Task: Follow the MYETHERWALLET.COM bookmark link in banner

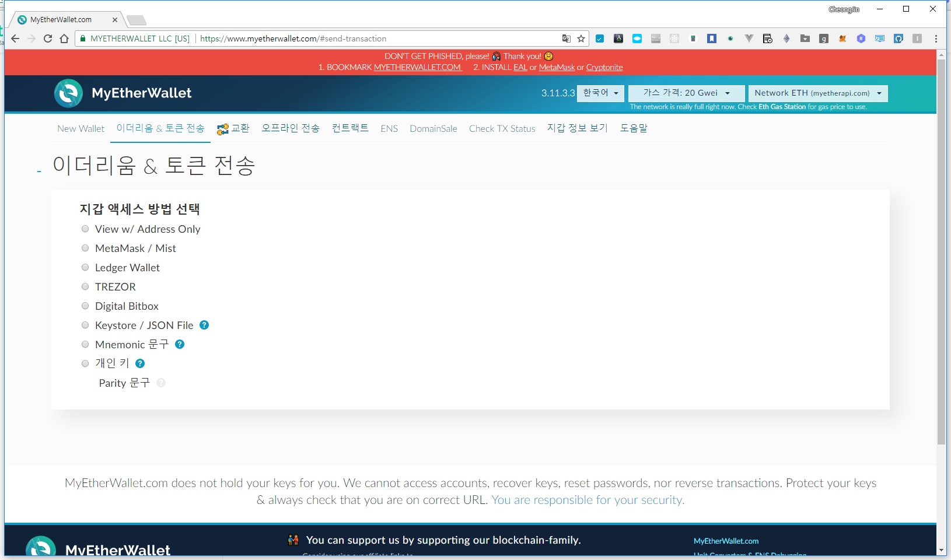Action: (418, 67)
